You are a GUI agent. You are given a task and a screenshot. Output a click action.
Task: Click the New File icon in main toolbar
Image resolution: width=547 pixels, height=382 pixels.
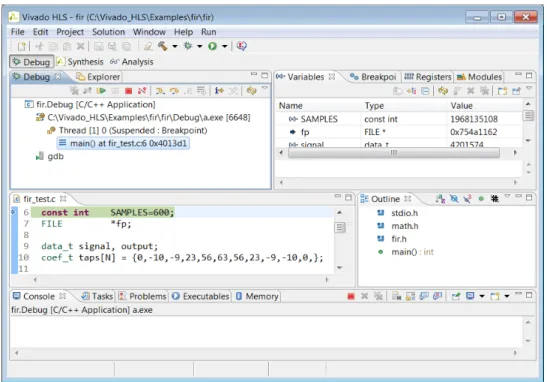(x=22, y=46)
